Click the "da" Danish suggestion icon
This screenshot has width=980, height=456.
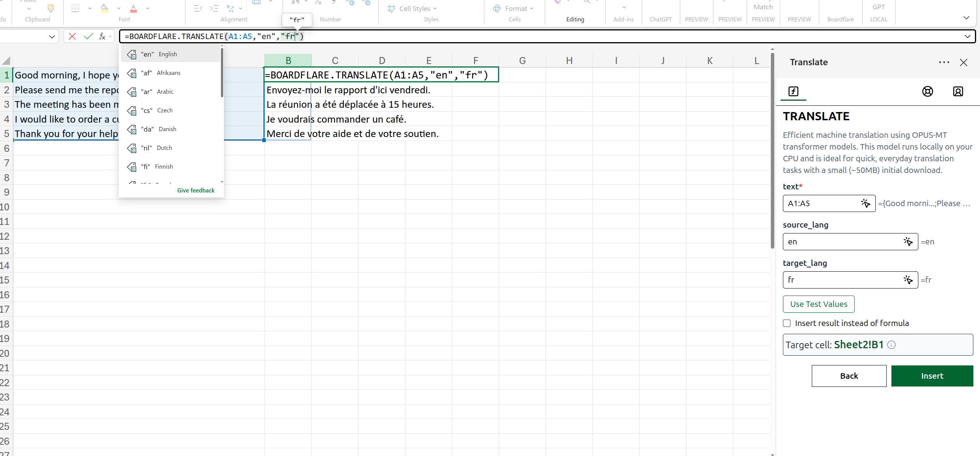tap(132, 129)
